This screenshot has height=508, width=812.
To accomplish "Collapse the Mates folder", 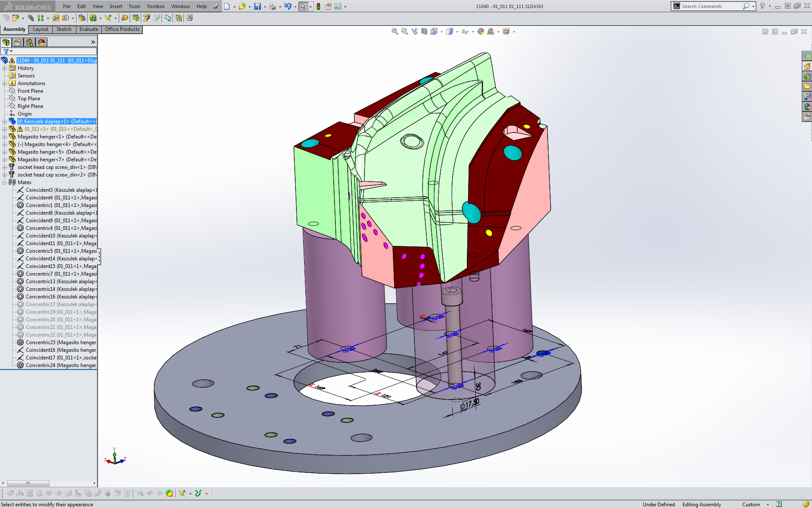I will coord(5,182).
